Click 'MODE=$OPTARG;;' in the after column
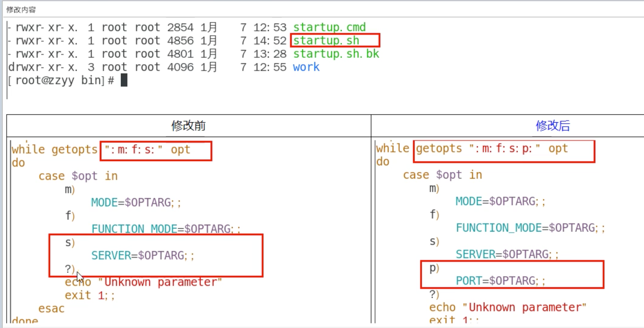 tap(501, 201)
